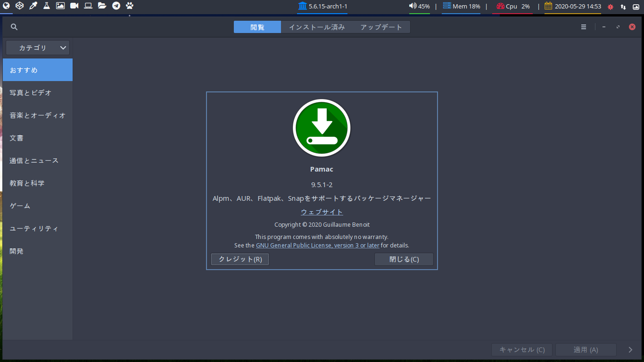This screenshot has height=362, width=644.
Task: Click the paw icon in top panel
Action: (x=130, y=6)
